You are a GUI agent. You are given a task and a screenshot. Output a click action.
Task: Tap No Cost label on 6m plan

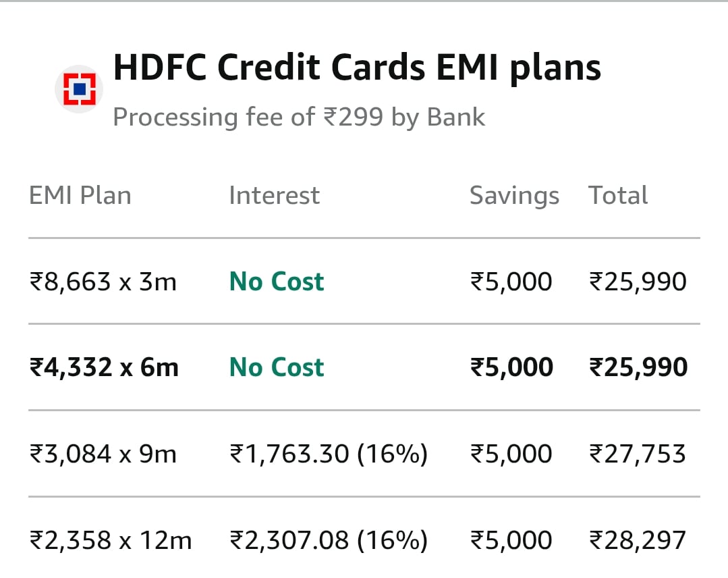[277, 367]
